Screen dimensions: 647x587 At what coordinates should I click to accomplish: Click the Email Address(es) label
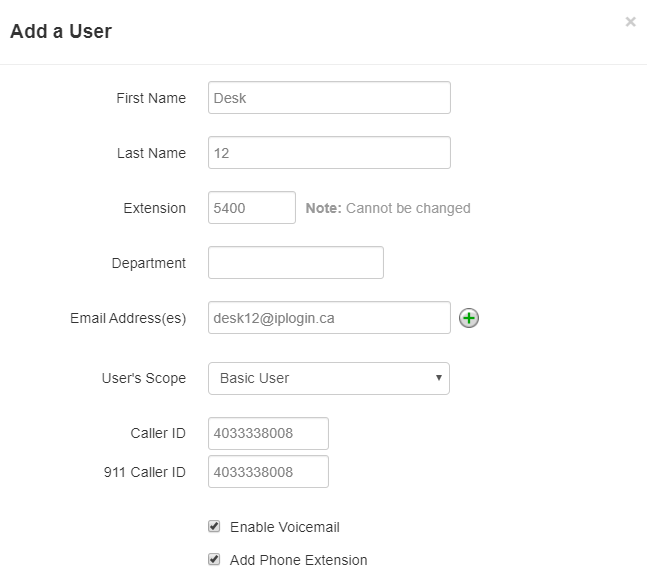tap(128, 318)
